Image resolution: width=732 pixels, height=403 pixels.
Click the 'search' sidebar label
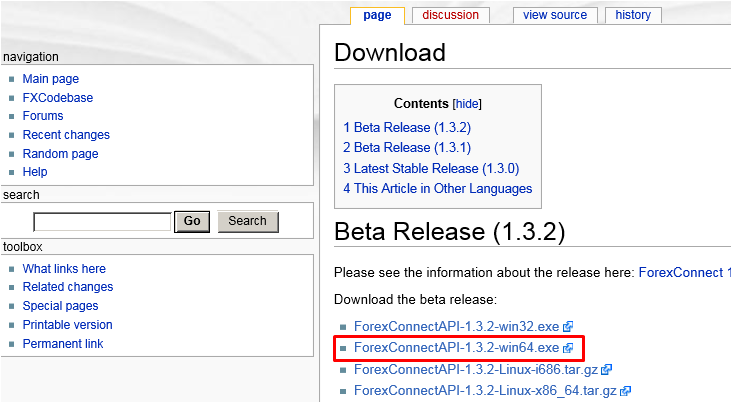[x=21, y=195]
